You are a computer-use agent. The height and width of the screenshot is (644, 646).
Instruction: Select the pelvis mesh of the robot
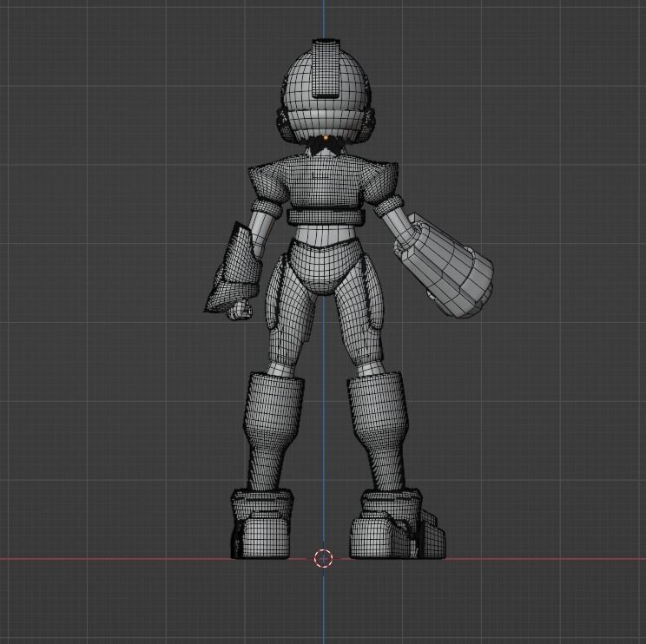point(326,266)
